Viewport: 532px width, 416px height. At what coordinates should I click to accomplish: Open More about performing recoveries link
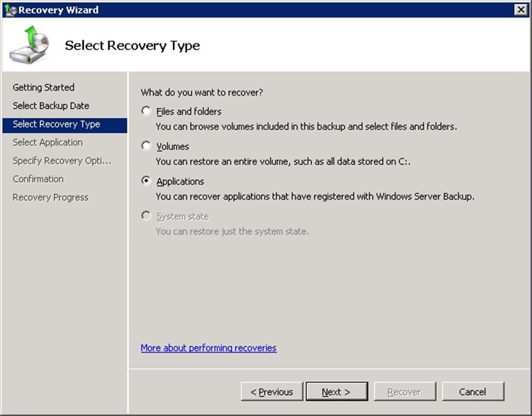coord(208,348)
